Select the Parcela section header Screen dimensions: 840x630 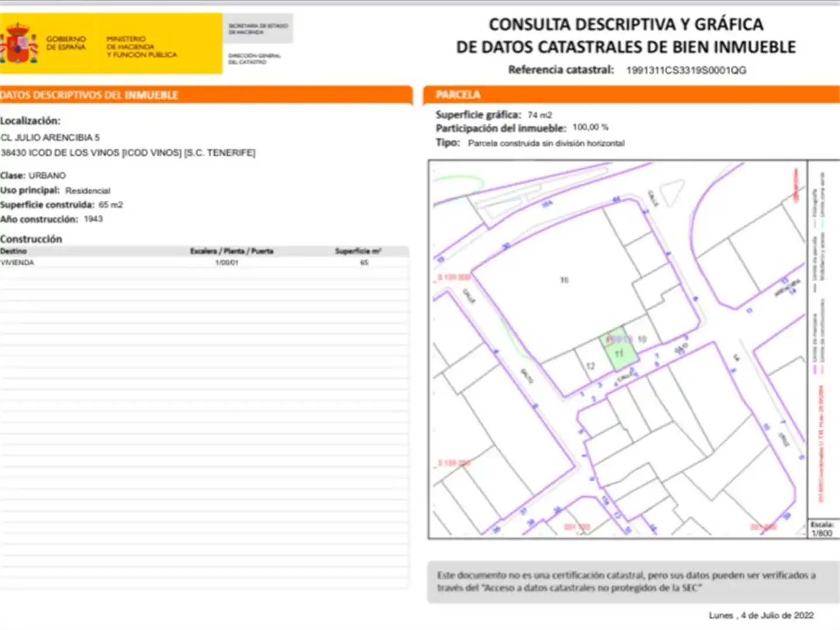tap(632, 94)
